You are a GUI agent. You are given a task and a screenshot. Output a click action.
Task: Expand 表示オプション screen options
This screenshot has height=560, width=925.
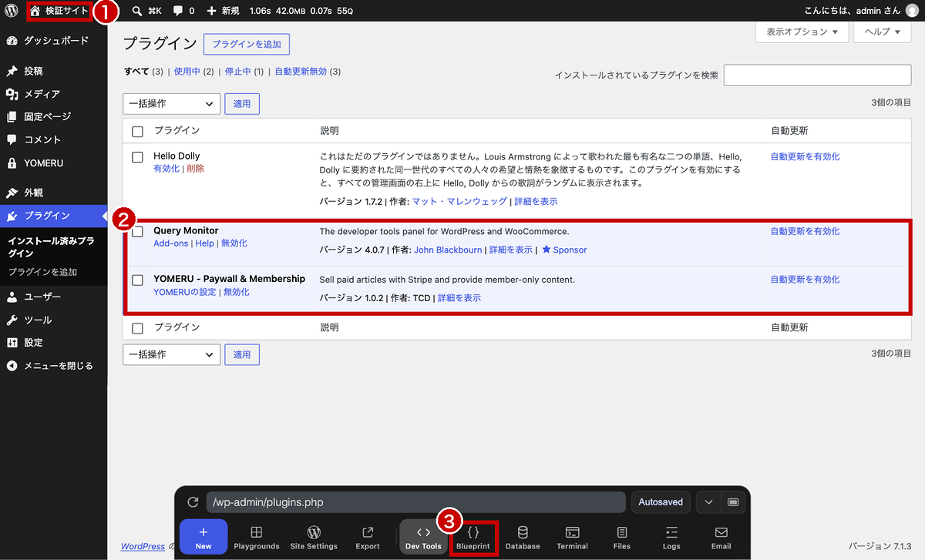coord(802,32)
